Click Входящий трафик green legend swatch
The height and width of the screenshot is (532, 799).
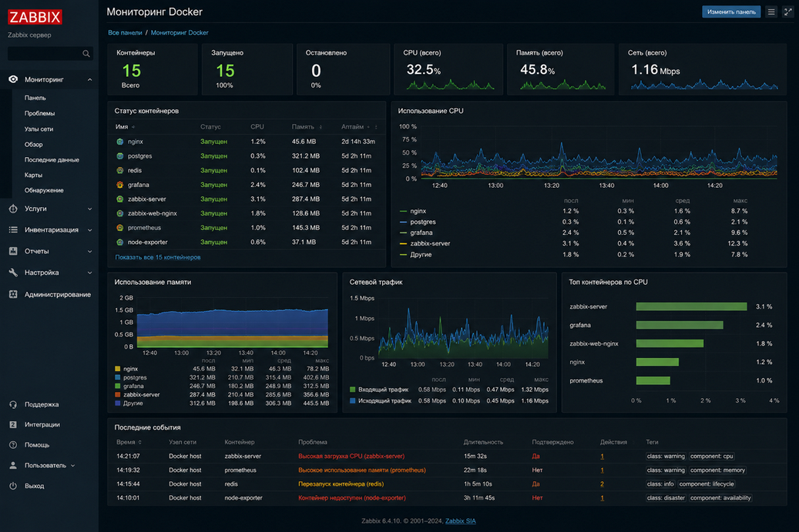(353, 390)
